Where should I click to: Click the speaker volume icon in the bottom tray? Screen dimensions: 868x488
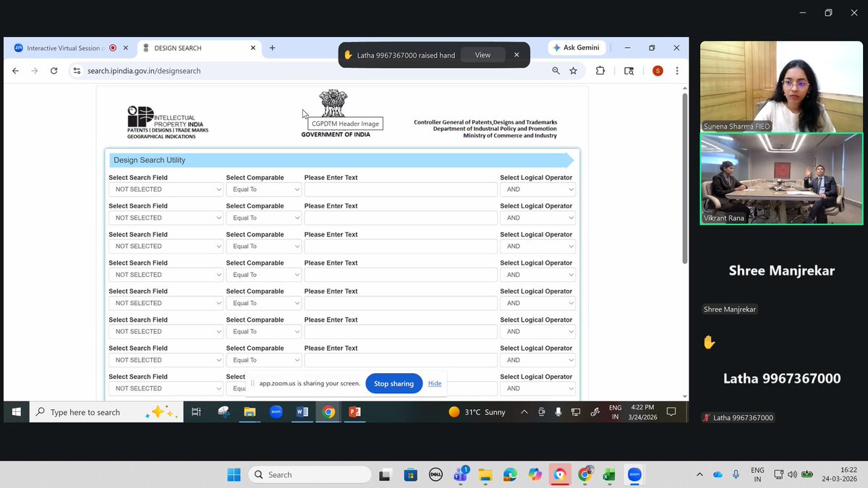pos(792,475)
